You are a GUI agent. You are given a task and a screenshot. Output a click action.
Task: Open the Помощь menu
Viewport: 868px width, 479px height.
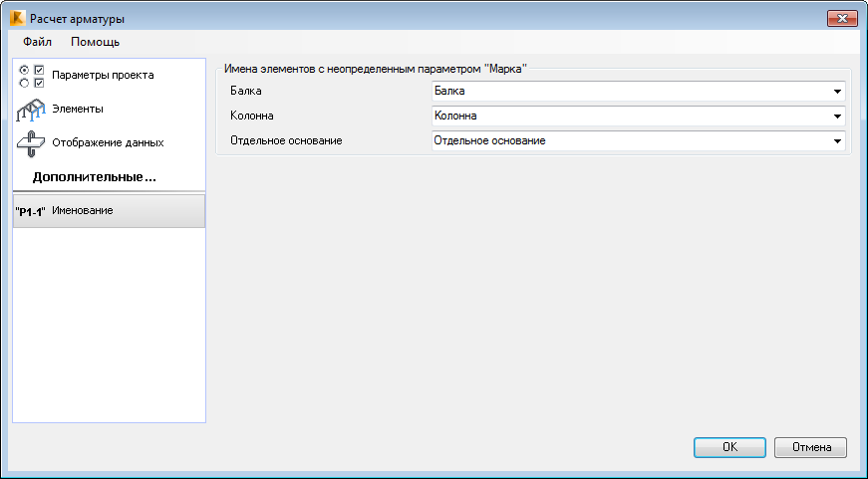[96, 42]
